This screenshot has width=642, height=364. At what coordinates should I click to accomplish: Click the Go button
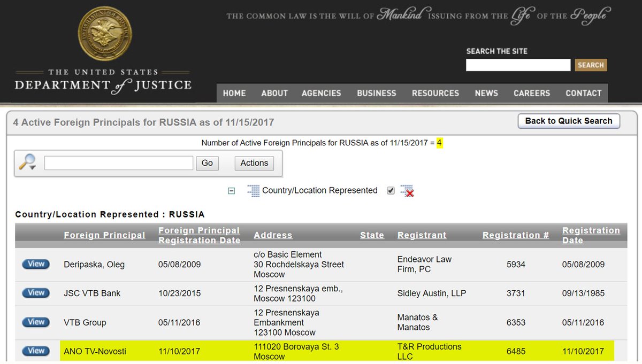coord(207,163)
